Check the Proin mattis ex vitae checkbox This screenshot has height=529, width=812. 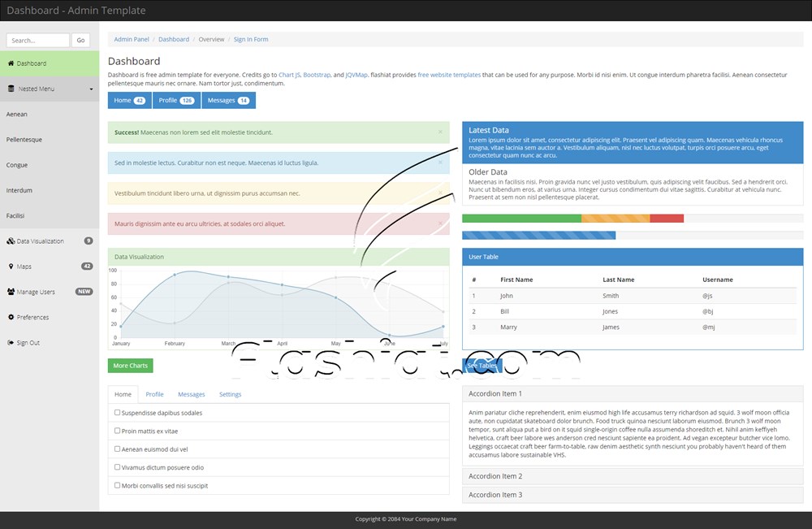coord(117,431)
